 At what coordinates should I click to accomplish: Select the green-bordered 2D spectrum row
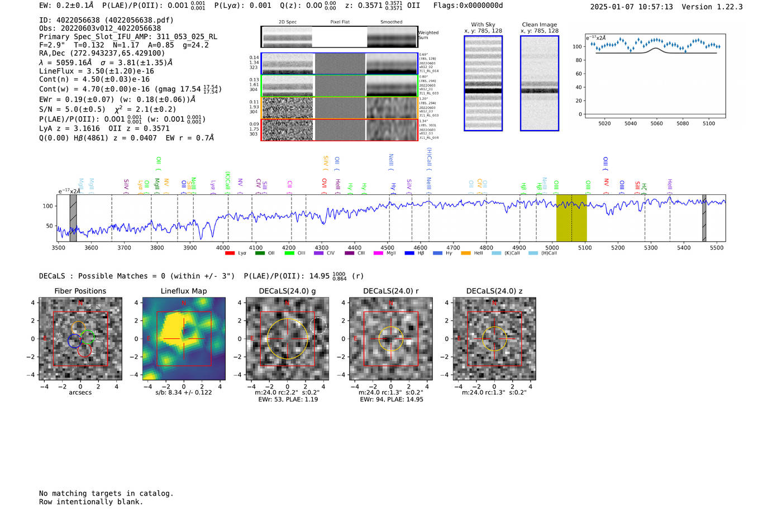coord(340,86)
